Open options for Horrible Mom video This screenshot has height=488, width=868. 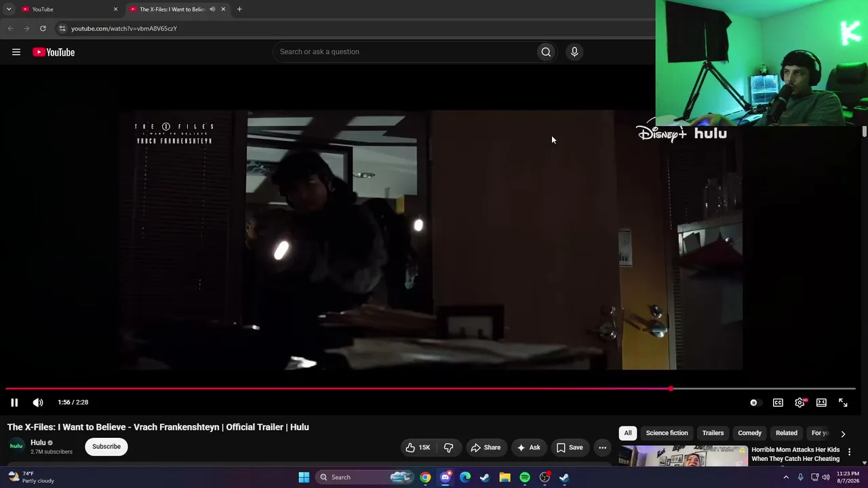[x=849, y=452]
